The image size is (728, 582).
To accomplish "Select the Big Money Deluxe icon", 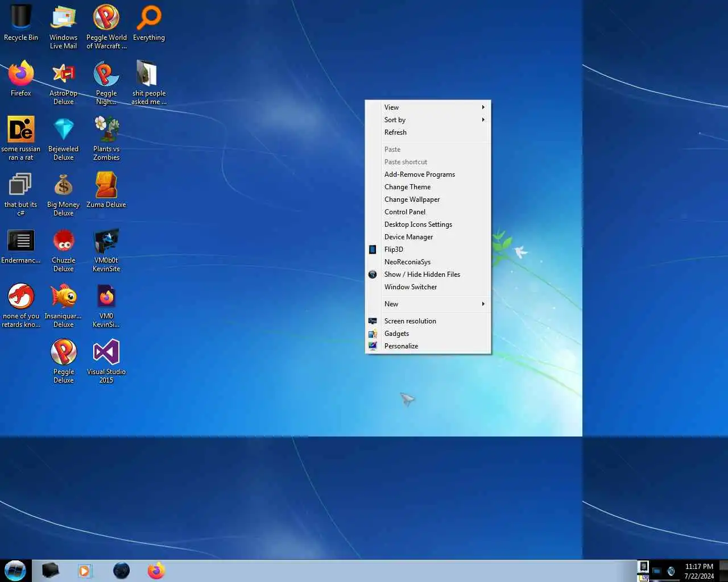I will 63,194.
